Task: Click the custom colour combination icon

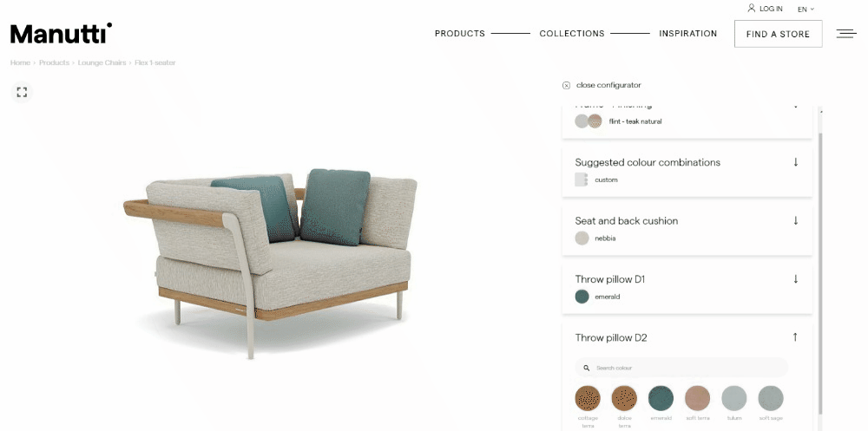Action: click(x=582, y=180)
